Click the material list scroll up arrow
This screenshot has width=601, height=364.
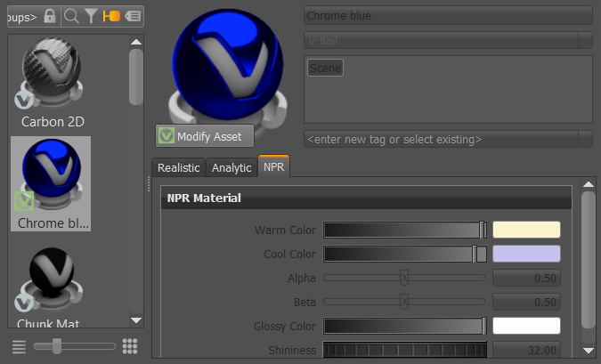pyautogui.click(x=136, y=42)
